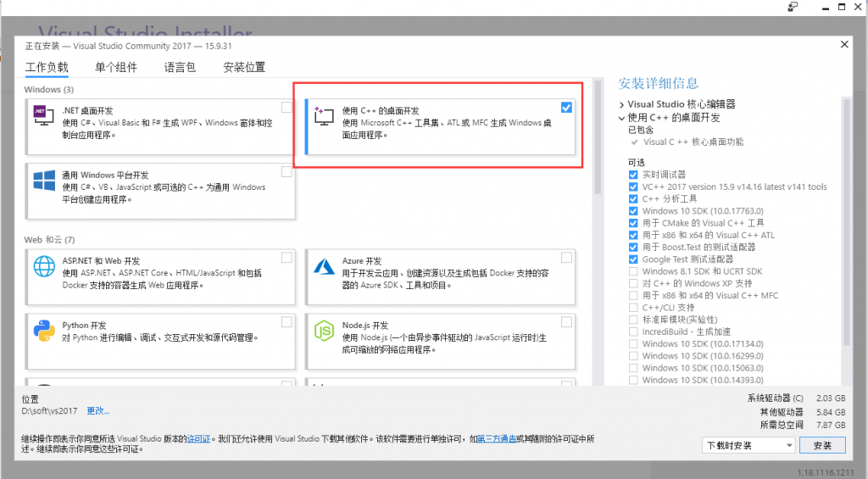Click the 安装详细信息 heading
The height and width of the screenshot is (479, 868).
coord(658,84)
